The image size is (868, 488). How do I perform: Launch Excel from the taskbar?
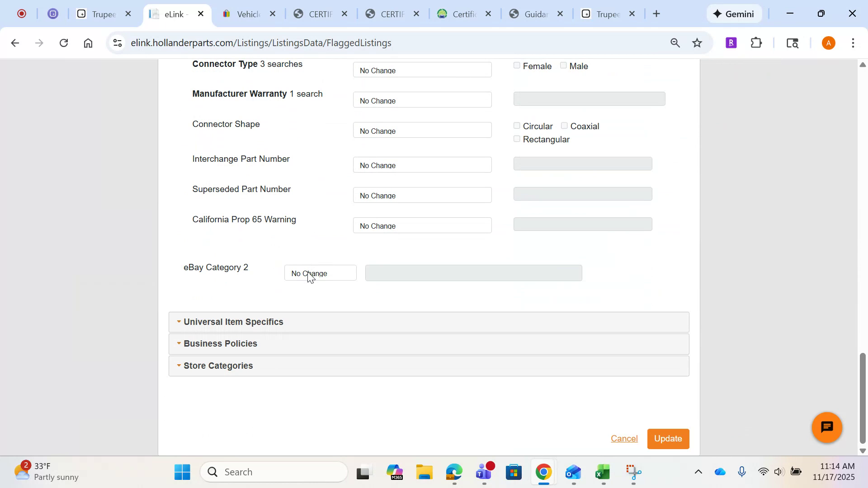click(x=603, y=472)
